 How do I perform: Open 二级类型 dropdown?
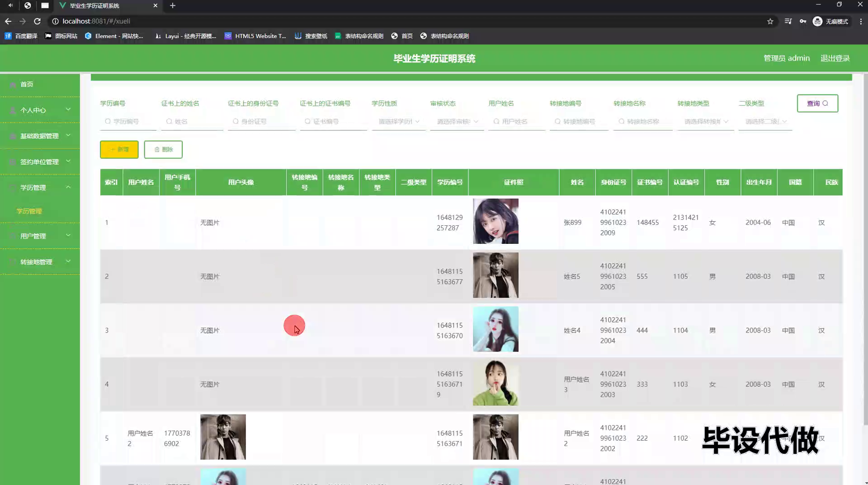[765, 121]
